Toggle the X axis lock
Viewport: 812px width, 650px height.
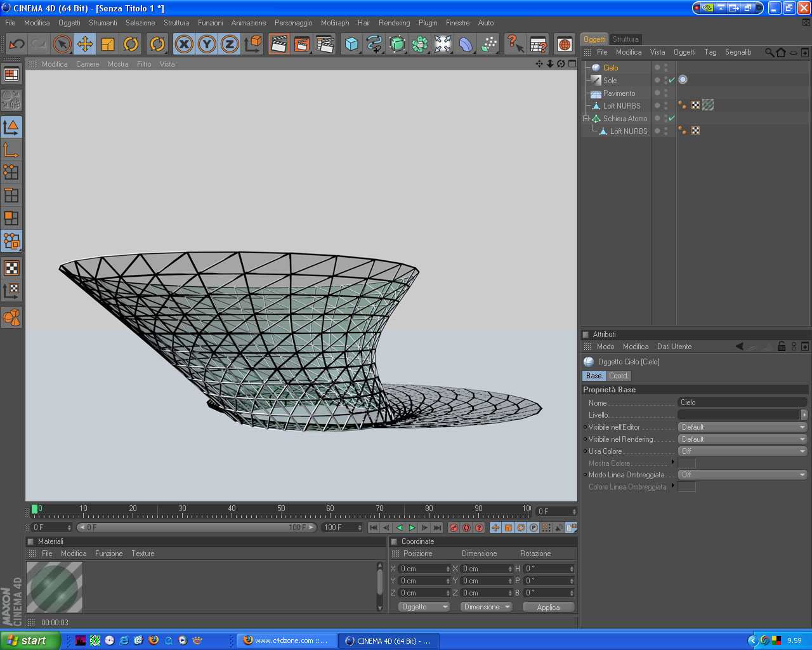click(184, 44)
